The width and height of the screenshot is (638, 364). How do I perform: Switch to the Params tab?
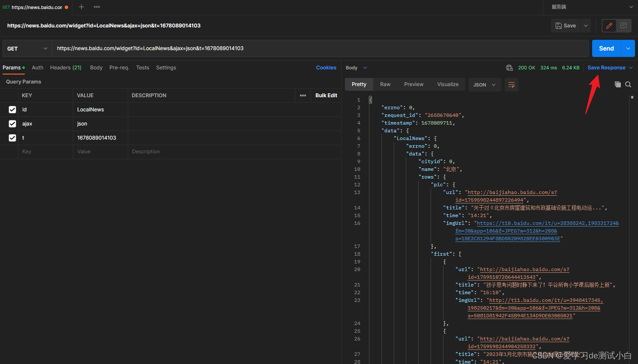point(14,68)
